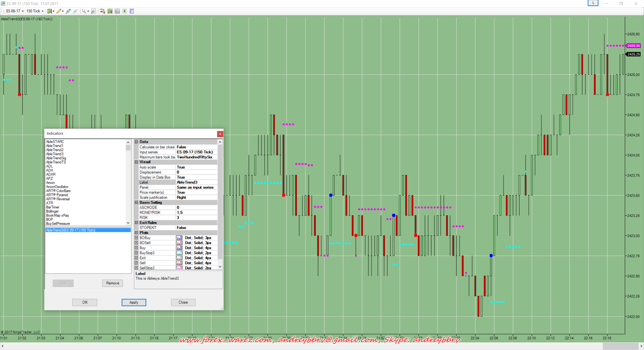Click the zoom frame magnifier icon

(94, 11)
